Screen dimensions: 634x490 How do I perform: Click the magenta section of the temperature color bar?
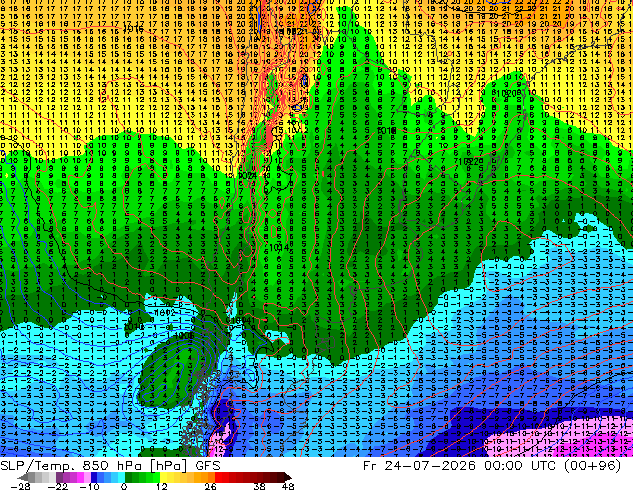pyautogui.click(x=77, y=477)
